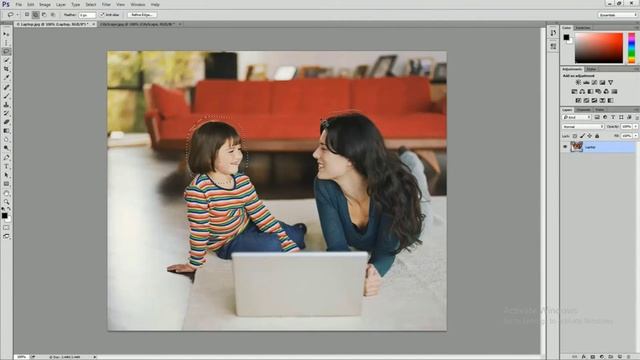640x360 pixels.
Task: Select the Lasso tool in the toolbox
Action: point(6,52)
